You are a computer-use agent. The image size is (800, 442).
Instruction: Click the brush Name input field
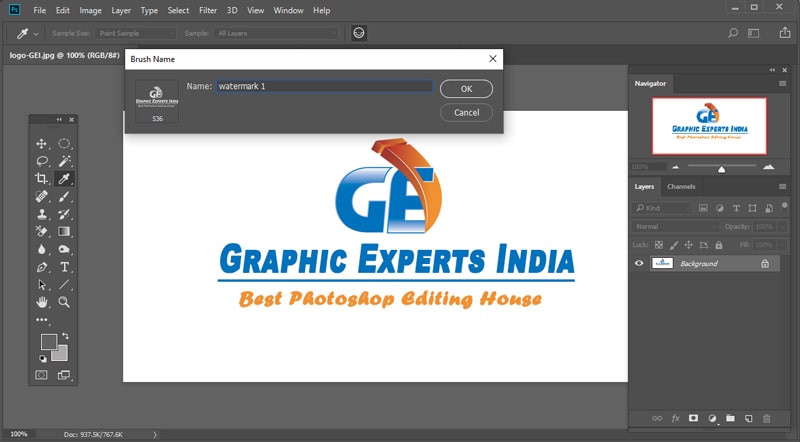tap(324, 86)
